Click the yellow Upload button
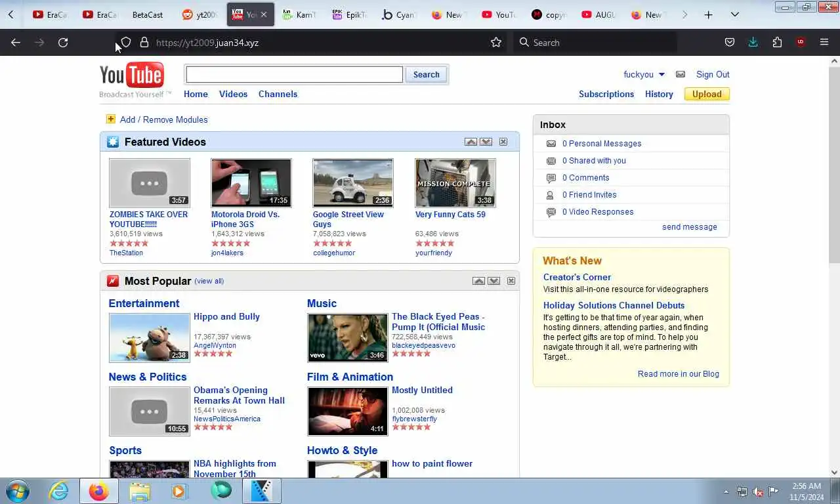Image resolution: width=840 pixels, height=504 pixels. 707,94
